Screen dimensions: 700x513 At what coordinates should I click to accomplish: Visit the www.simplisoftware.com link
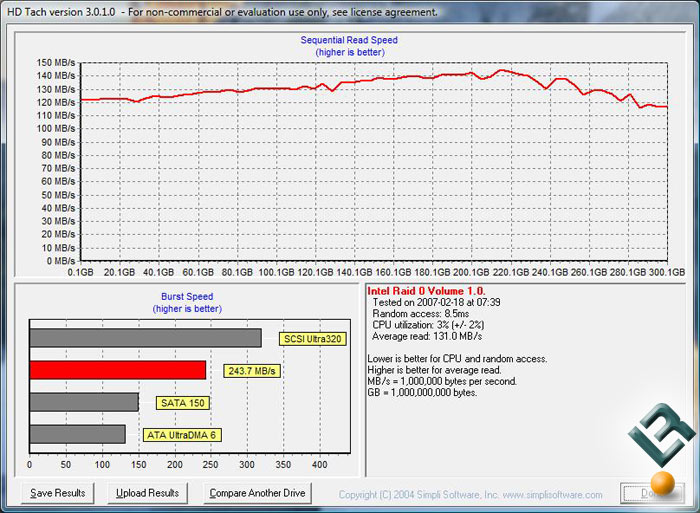click(552, 495)
